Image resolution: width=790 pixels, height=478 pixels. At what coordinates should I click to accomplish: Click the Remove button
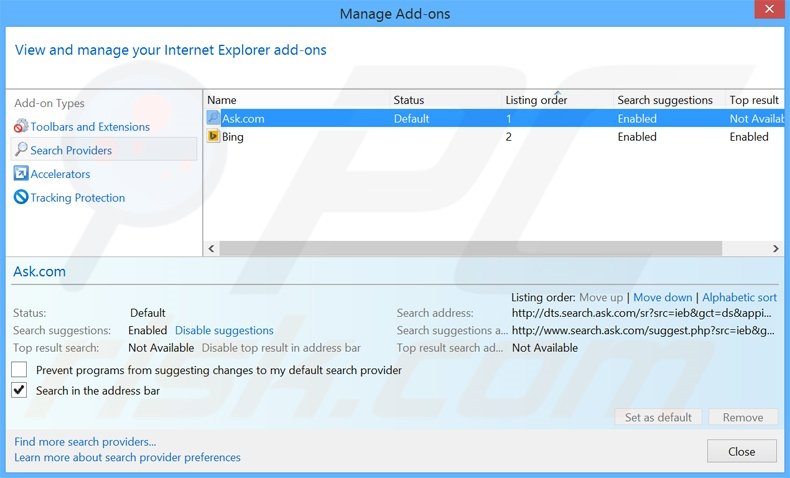coord(743,417)
